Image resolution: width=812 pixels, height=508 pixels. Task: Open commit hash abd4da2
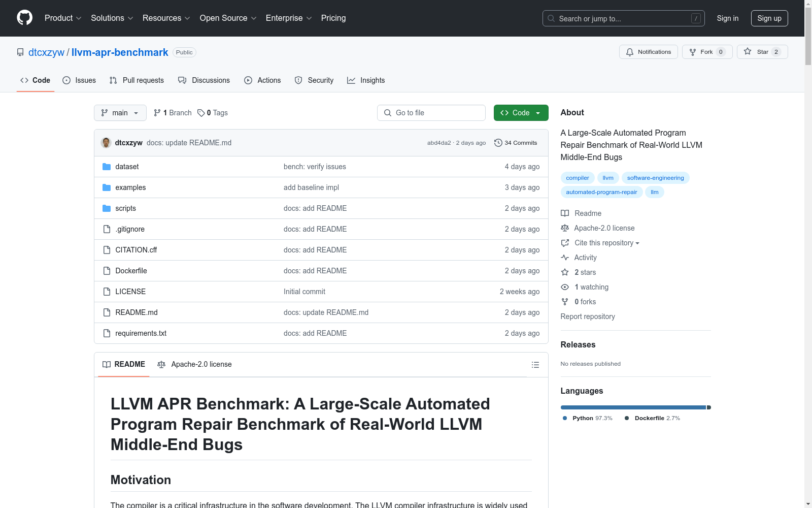tap(439, 143)
